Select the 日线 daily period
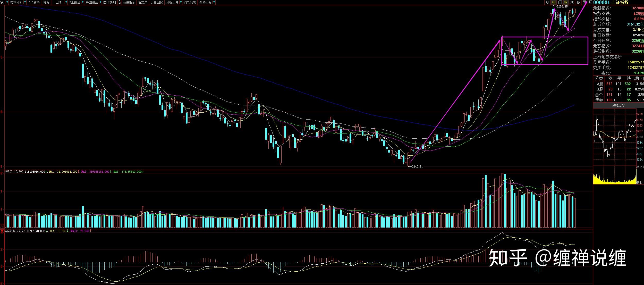The image size is (644, 285). [58, 2]
